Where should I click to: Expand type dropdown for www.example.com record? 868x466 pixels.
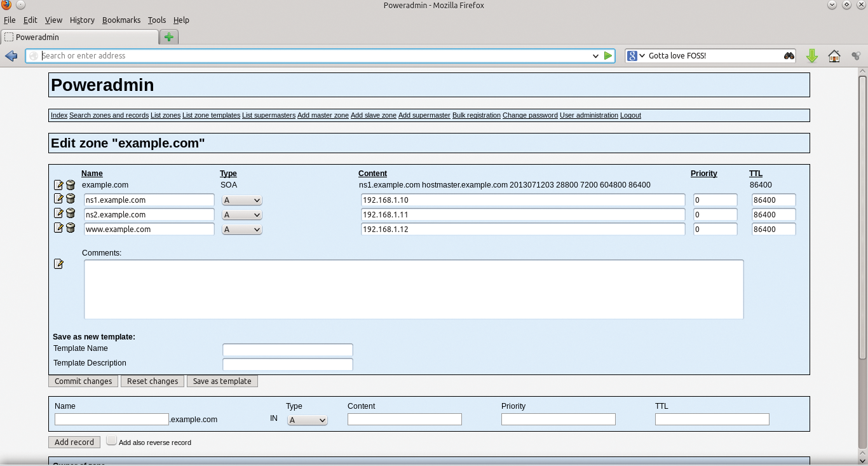coord(242,230)
